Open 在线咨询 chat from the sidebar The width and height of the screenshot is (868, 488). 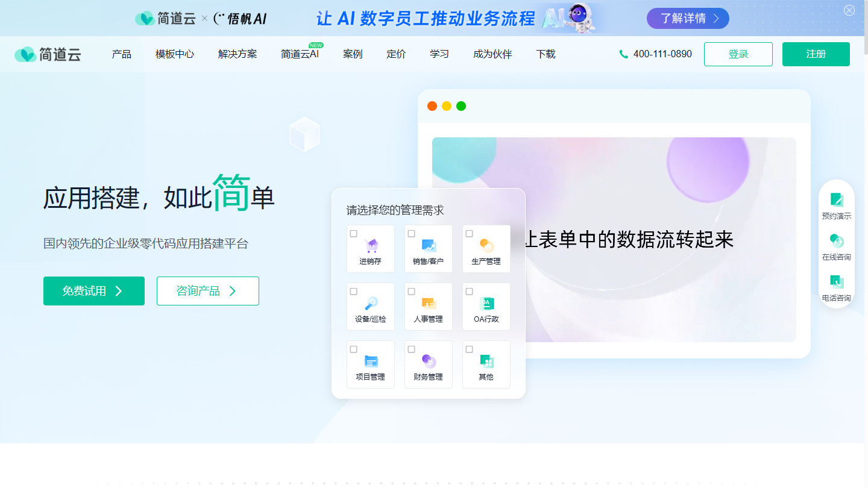tap(837, 247)
